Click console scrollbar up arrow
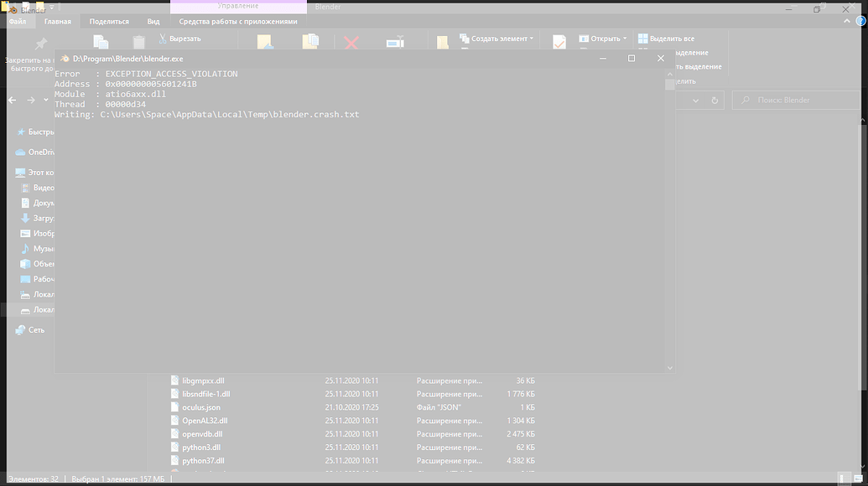 pyautogui.click(x=670, y=74)
